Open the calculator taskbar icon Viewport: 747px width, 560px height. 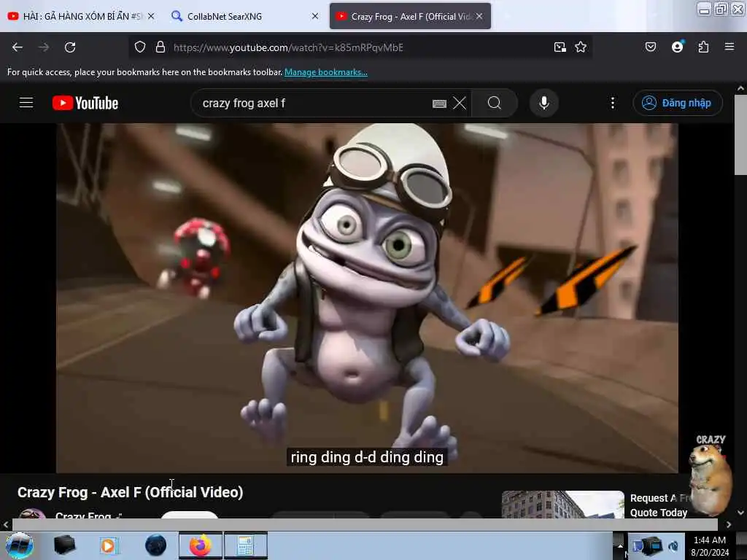[245, 545]
